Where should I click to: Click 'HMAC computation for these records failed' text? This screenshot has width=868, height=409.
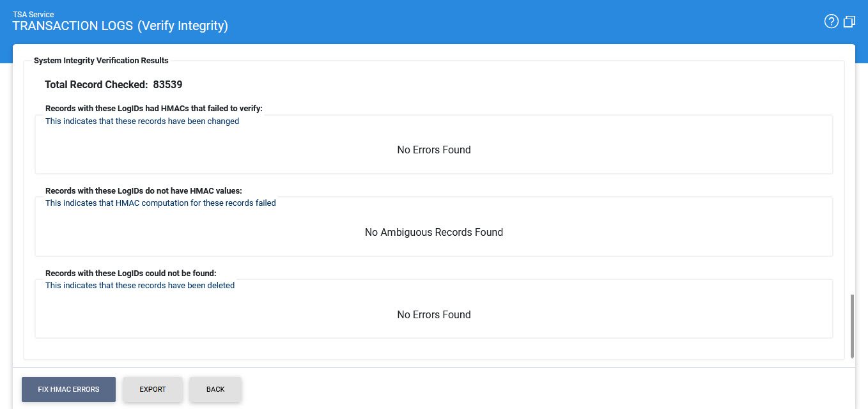pos(160,203)
